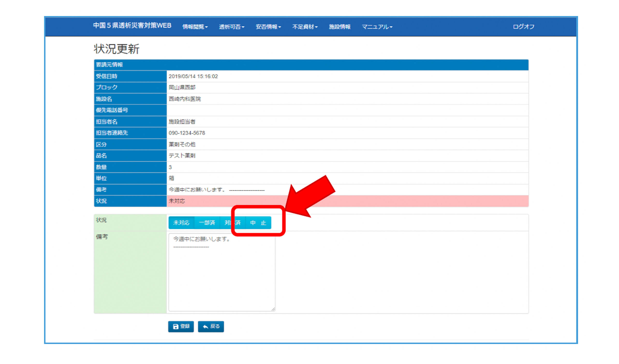Expand the 安否情報 menu
The width and height of the screenshot is (619, 364).
point(268,27)
